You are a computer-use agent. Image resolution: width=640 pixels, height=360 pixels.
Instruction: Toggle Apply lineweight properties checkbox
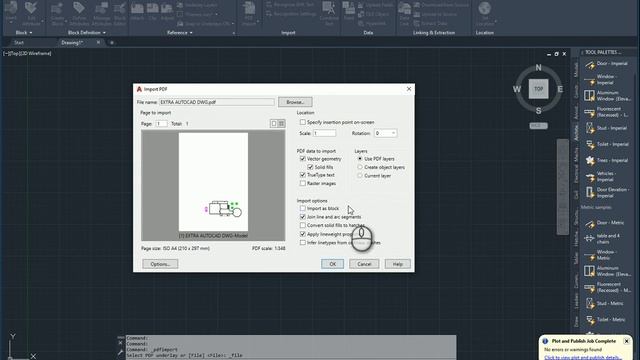coord(302,234)
